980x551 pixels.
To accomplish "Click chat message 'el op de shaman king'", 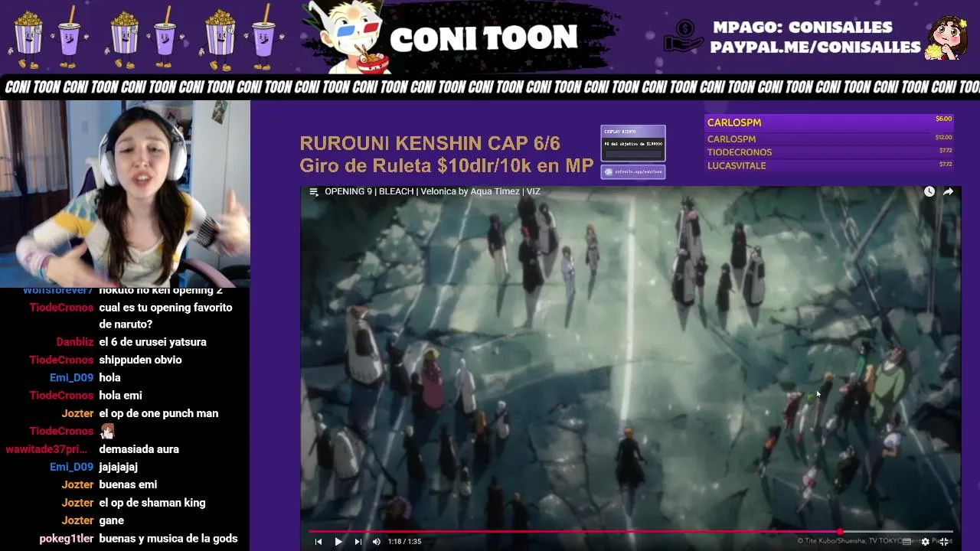I will (x=152, y=503).
